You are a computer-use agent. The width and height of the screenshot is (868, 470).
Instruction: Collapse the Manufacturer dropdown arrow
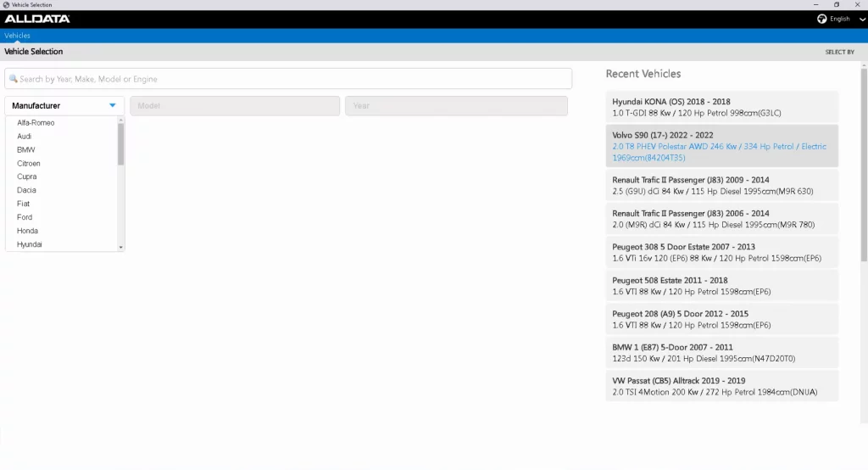tap(113, 106)
